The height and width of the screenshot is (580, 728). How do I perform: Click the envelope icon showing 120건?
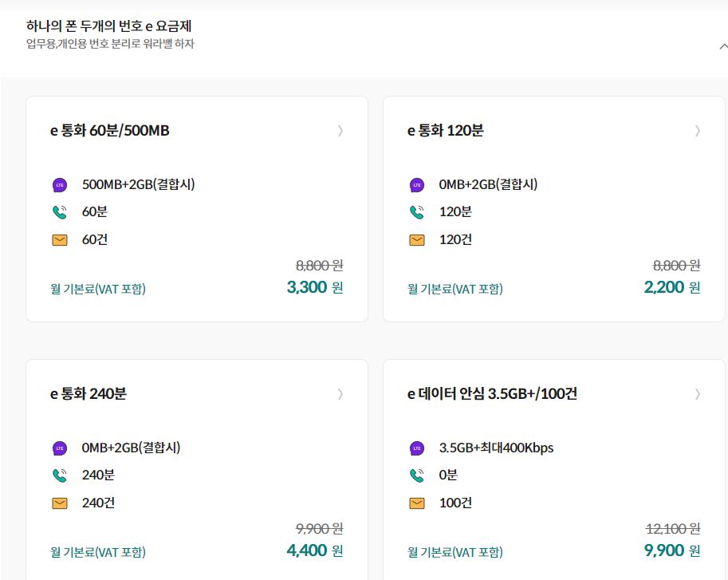pos(416,239)
